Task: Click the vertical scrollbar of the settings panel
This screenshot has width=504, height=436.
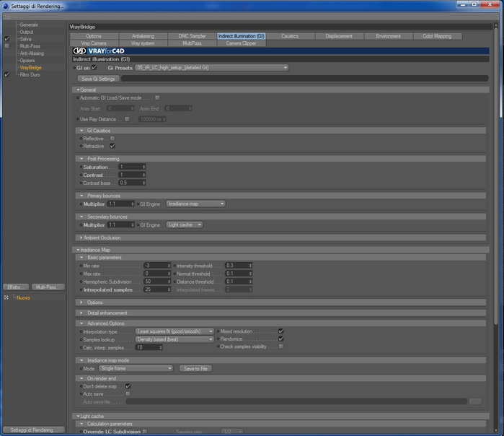Action: [497, 225]
